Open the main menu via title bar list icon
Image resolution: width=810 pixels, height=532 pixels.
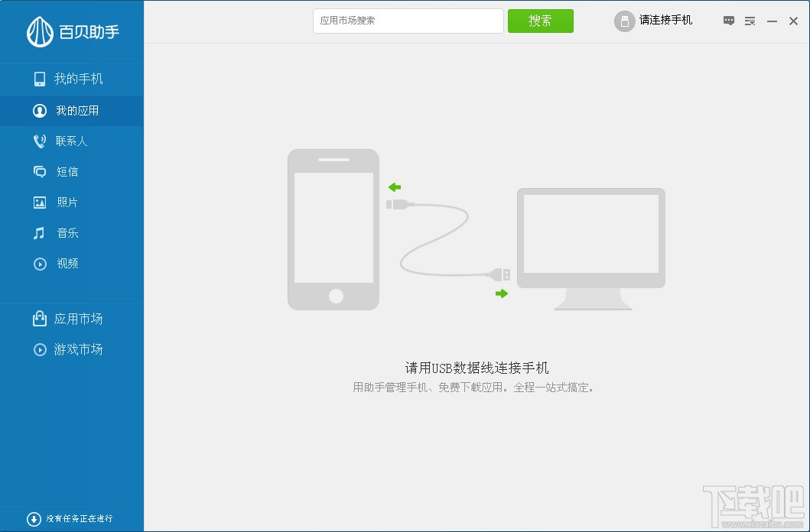750,21
